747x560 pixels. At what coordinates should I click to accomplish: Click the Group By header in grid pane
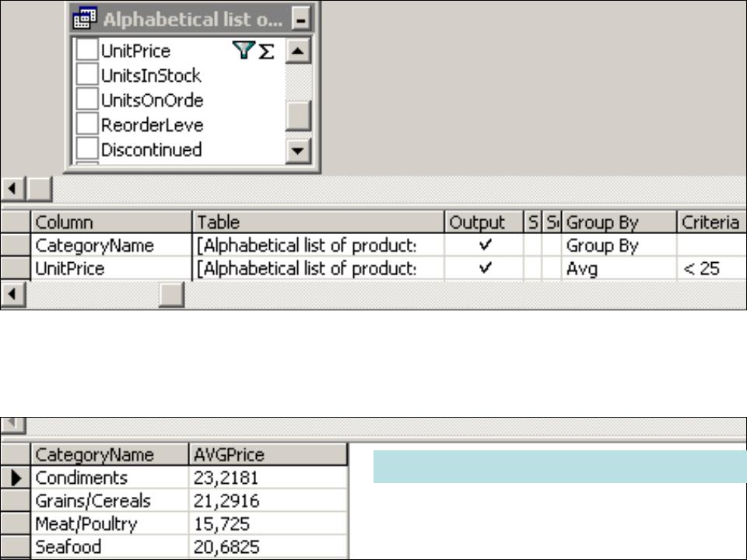619,222
